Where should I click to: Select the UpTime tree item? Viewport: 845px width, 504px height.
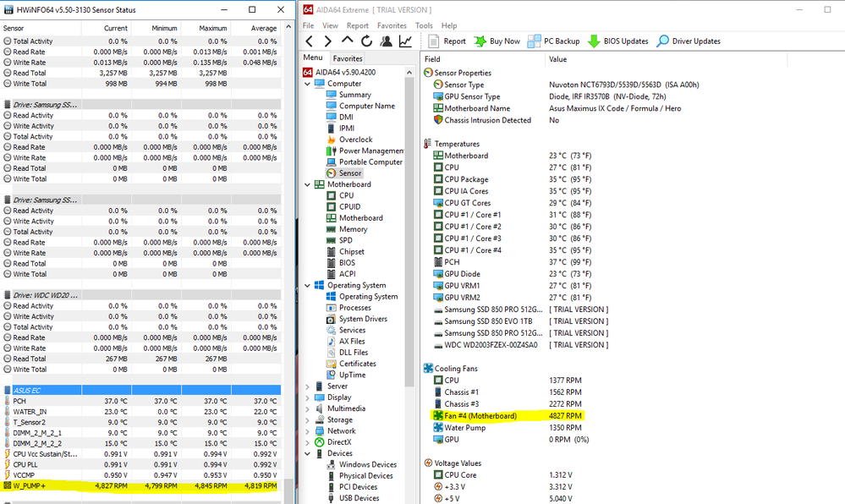pos(353,375)
